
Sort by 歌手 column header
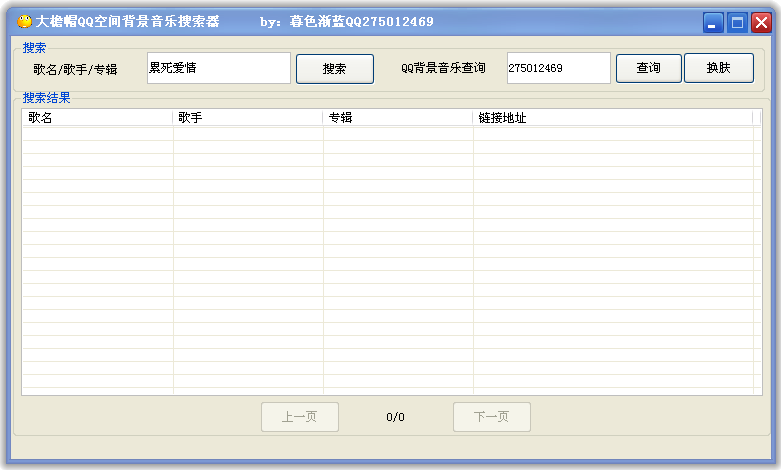(x=248, y=118)
